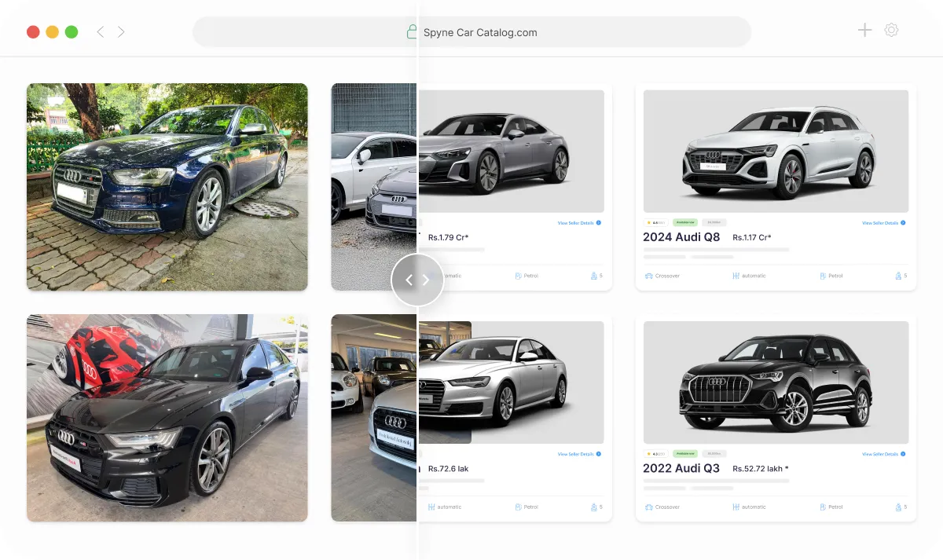Image resolution: width=943 pixels, height=560 pixels.
Task: Open a new tab with plus icon
Action: click(x=864, y=31)
